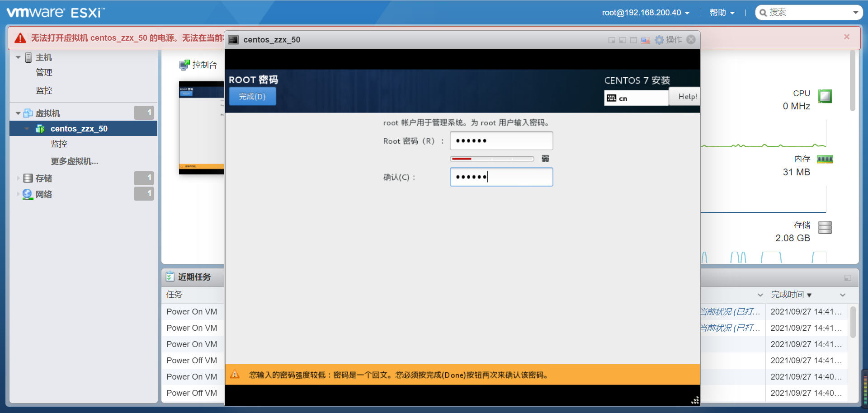Image resolution: width=868 pixels, height=413 pixels.
Task: Click the VMware ESXi logo
Action: click(x=56, y=12)
